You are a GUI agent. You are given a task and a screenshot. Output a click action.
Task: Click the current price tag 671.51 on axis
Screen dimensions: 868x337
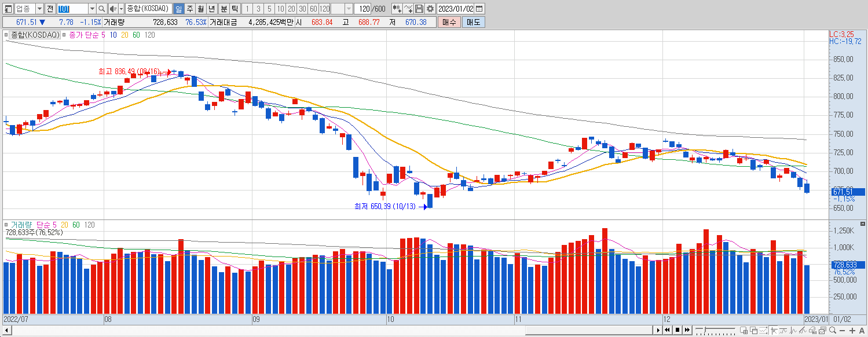tap(848, 192)
